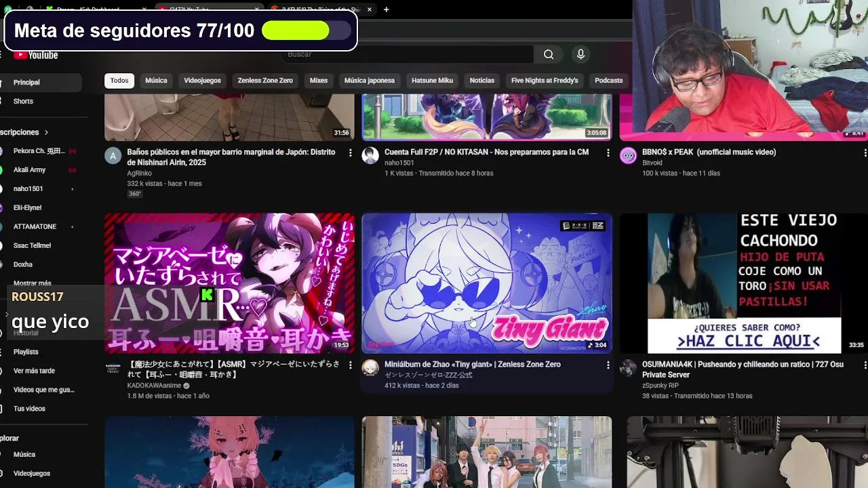Click the search magnifier button
868x488 pixels.
549,54
